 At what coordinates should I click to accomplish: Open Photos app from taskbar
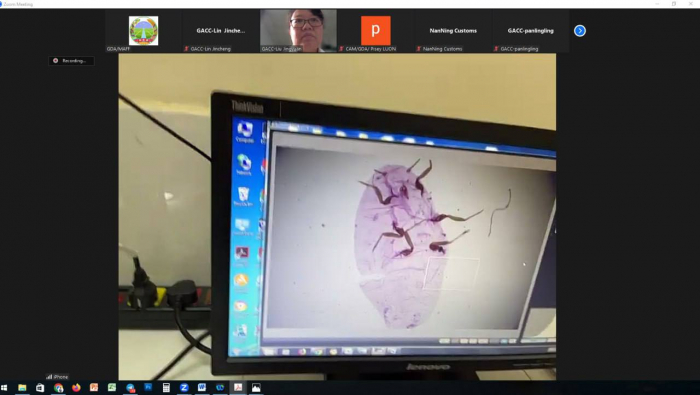256,388
